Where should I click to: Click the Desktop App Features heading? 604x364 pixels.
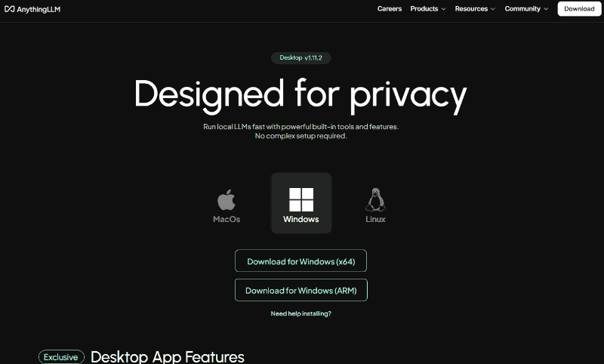coord(168,357)
